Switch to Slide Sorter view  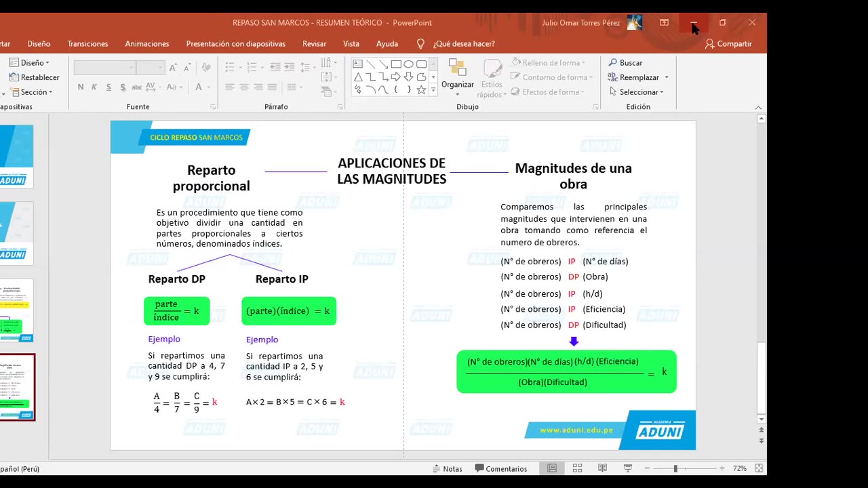pos(577,468)
